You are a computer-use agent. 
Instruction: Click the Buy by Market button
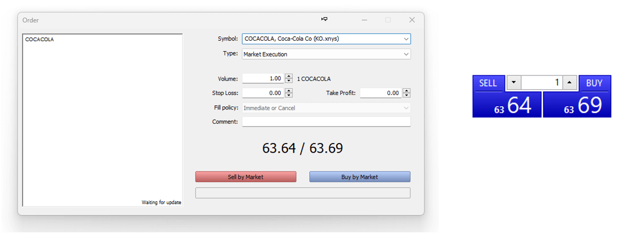tap(360, 177)
